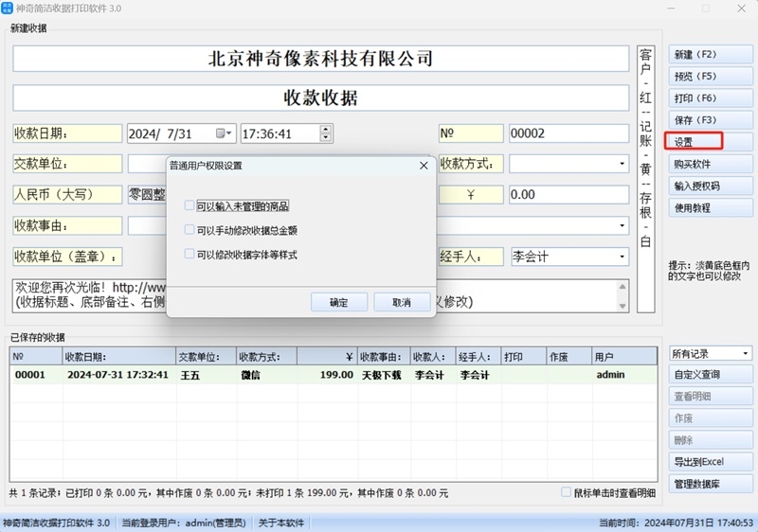Select receipt row 00001

click(x=334, y=375)
